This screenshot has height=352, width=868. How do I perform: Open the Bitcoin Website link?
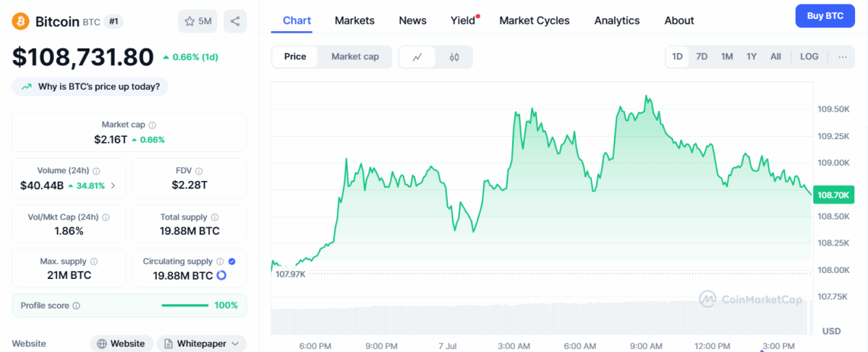(122, 343)
